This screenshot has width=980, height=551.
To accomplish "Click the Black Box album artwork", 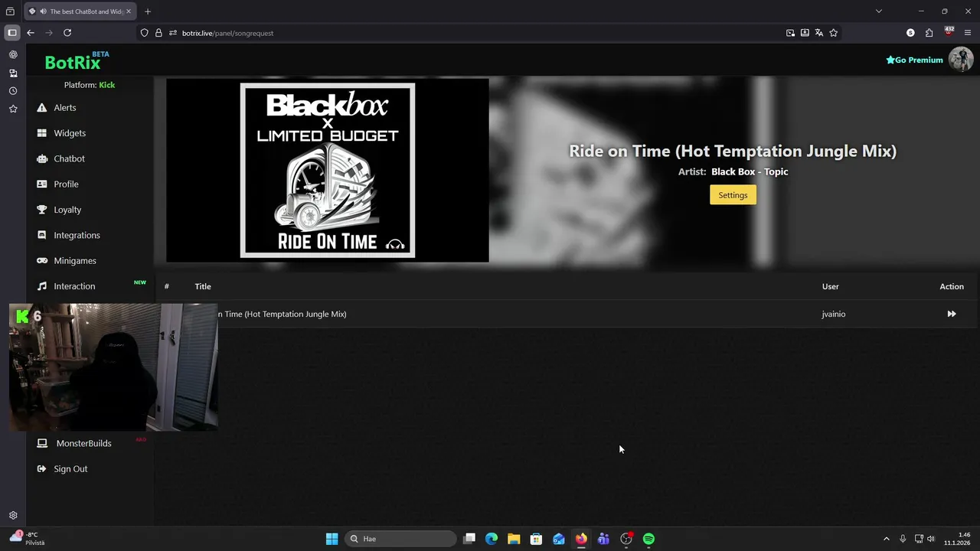I will coord(328,171).
